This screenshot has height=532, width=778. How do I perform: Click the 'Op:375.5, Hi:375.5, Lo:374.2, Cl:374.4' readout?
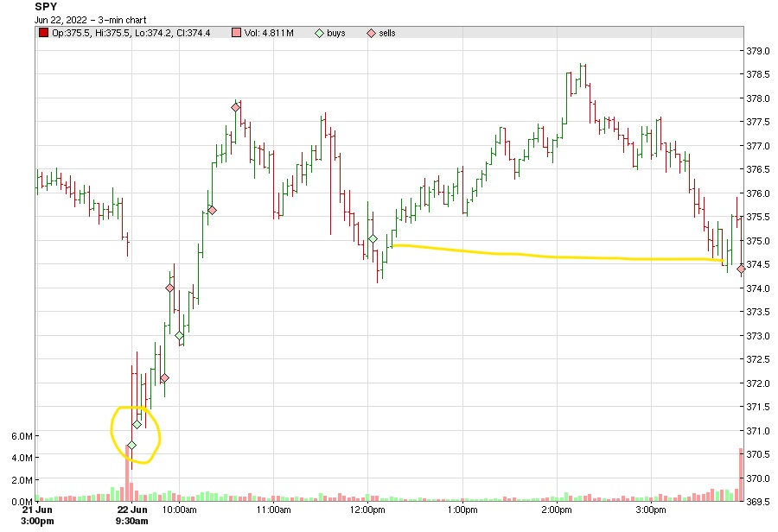tap(131, 33)
